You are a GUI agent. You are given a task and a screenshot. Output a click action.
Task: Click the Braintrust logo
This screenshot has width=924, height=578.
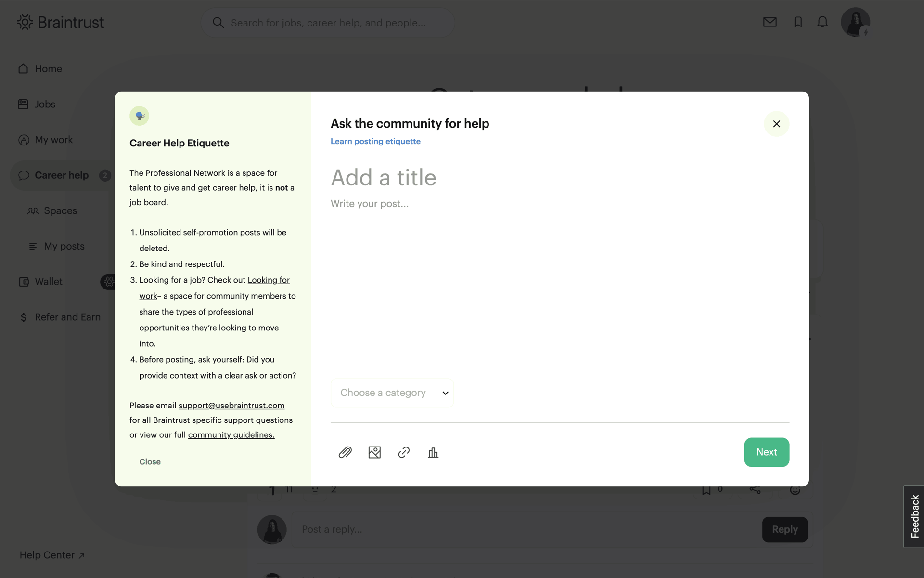(61, 22)
